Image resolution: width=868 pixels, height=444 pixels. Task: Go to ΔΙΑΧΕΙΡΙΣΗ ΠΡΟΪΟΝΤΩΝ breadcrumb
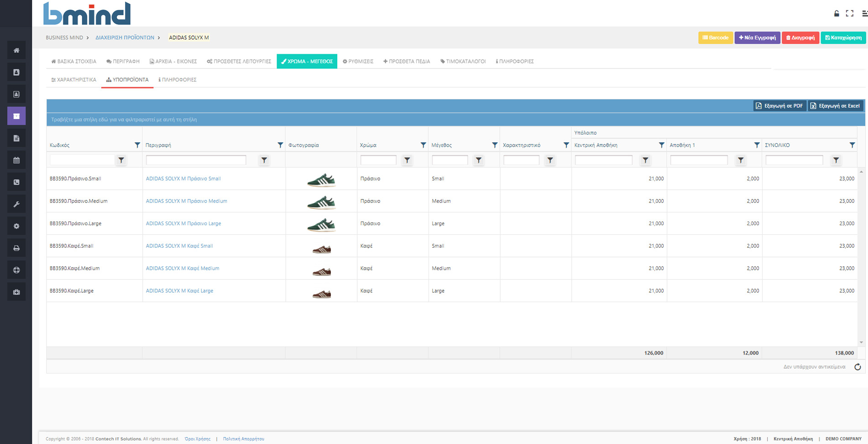pyautogui.click(x=125, y=37)
